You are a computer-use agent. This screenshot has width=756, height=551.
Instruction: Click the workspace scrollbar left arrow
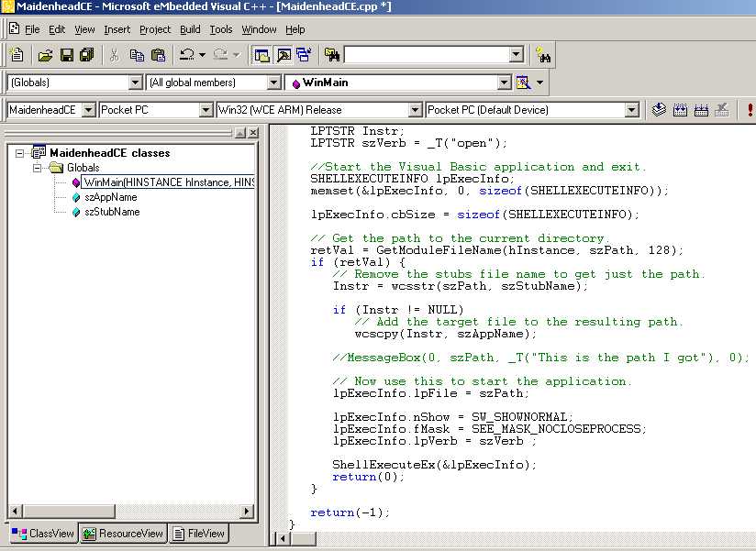[x=15, y=511]
